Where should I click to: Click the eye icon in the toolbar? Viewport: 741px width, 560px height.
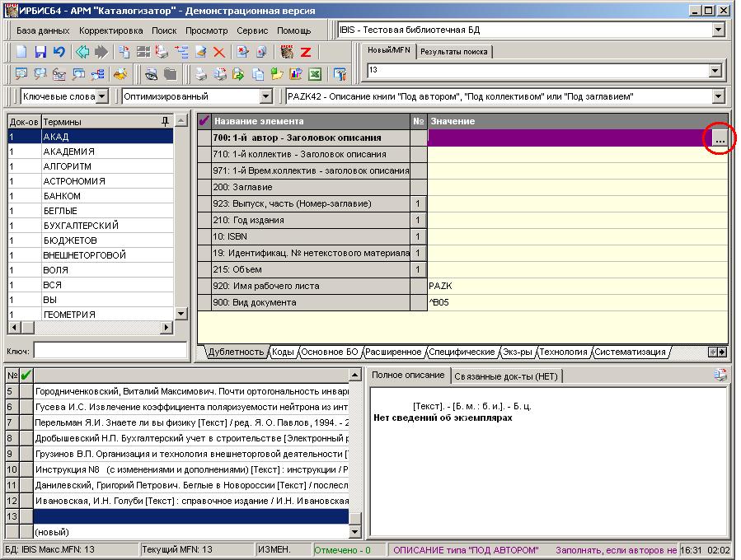pos(152,74)
